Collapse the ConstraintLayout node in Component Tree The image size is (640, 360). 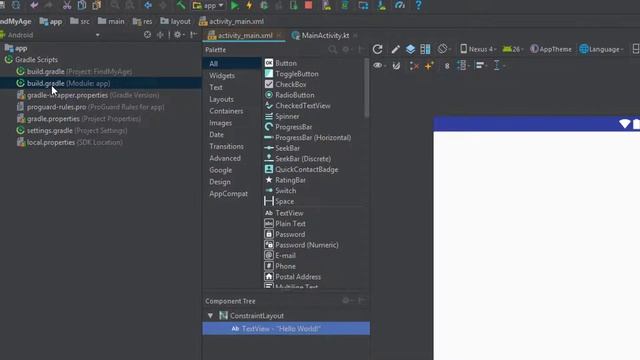point(210,316)
